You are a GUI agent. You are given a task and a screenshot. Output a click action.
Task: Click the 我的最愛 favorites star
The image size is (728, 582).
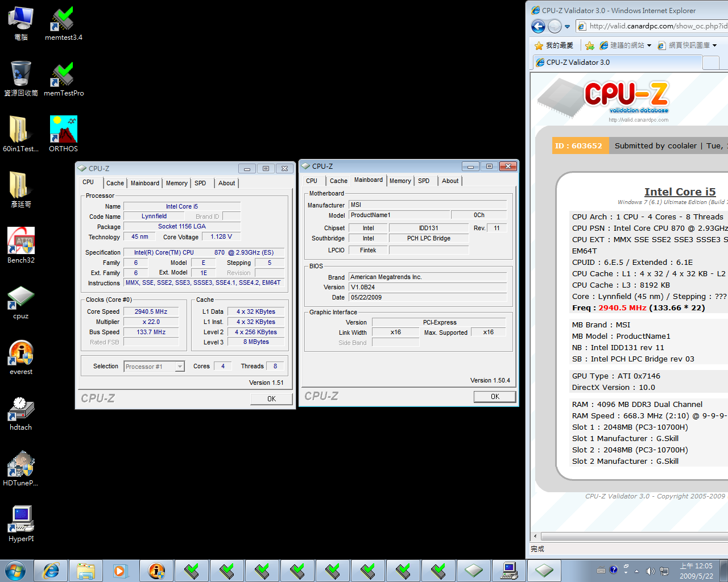tap(554, 45)
